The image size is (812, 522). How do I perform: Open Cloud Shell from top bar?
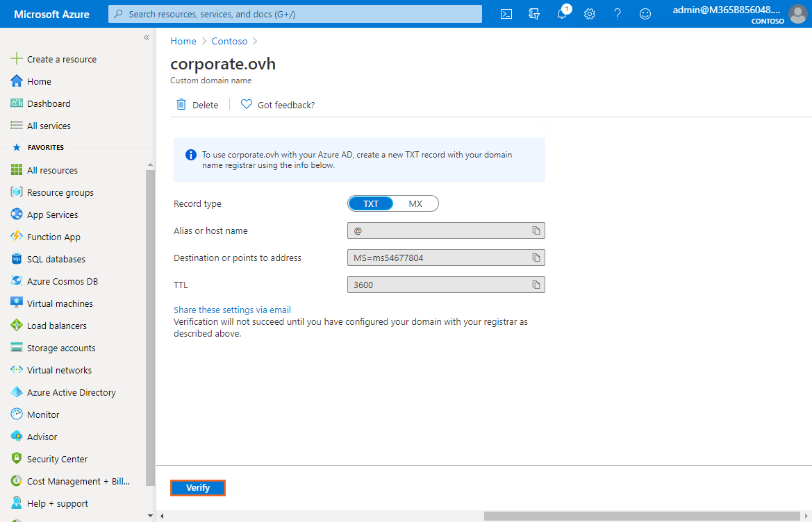click(506, 14)
